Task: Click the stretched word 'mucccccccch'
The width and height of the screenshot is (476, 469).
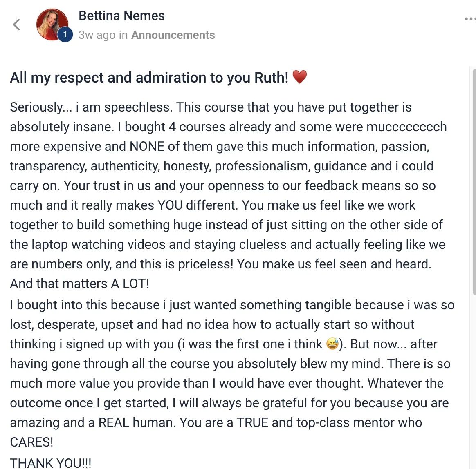Action: click(x=406, y=127)
